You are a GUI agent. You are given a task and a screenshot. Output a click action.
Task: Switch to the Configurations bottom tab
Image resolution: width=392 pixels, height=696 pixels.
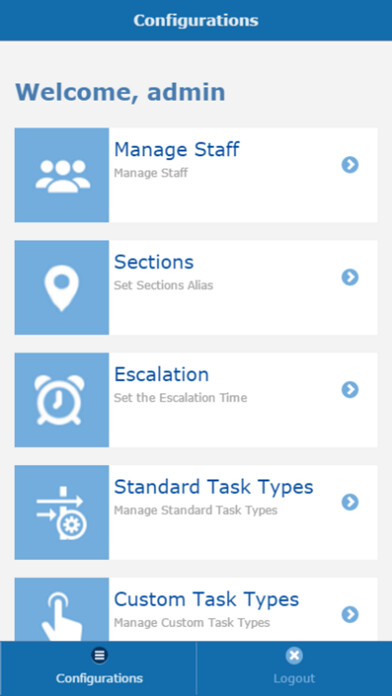click(98, 668)
